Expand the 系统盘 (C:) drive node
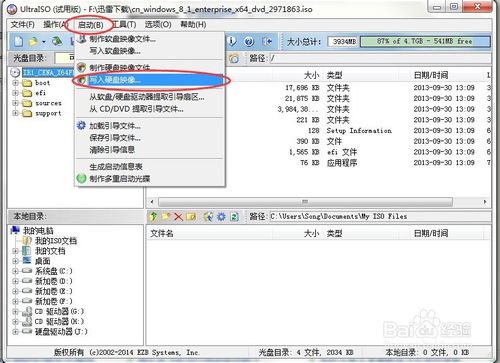500x363 pixels. tap(15, 271)
